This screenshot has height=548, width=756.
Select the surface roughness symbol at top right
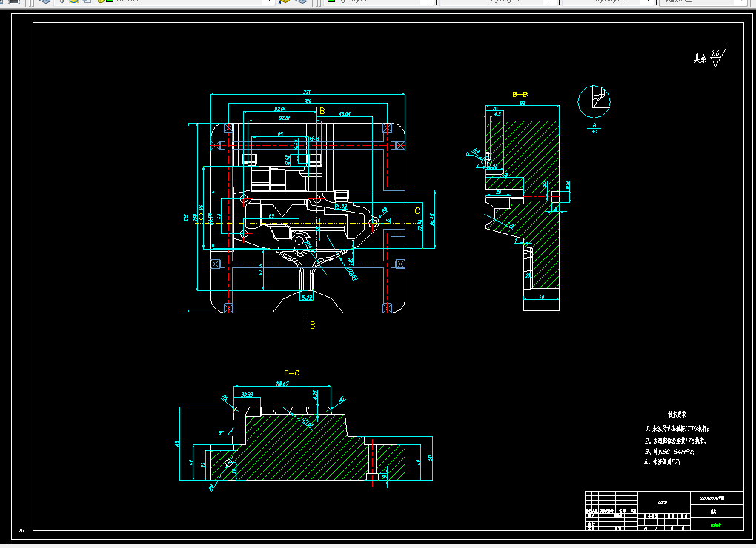coord(711,57)
